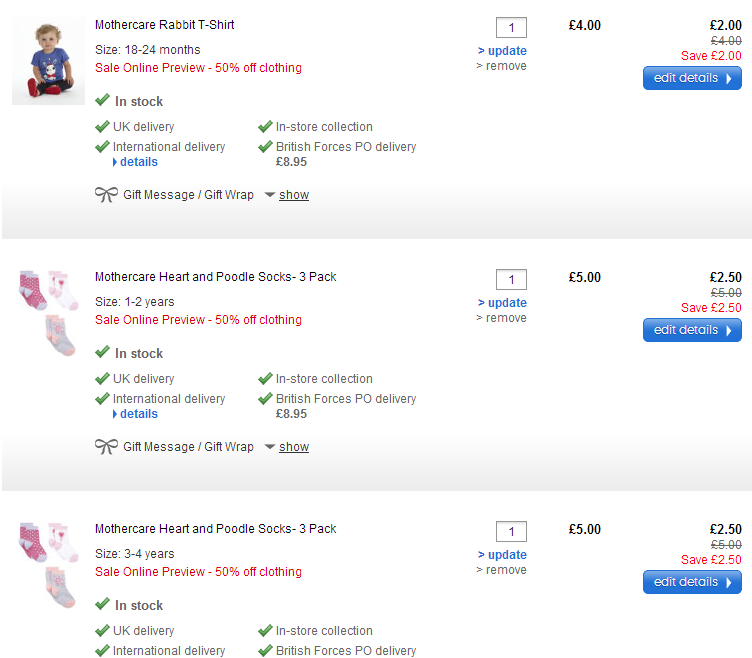Open Mothercare Rabbit T-Shirt product title link
This screenshot has height=658, width=752.
point(165,24)
